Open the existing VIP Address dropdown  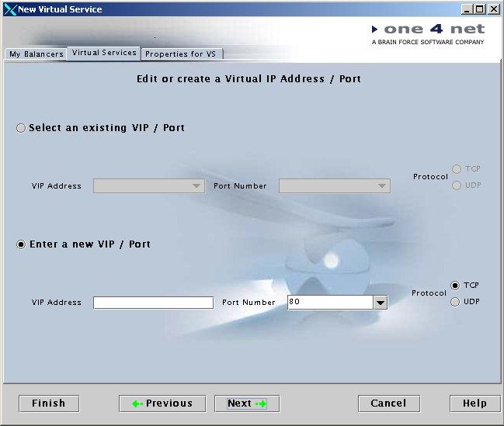pyautogui.click(x=149, y=186)
